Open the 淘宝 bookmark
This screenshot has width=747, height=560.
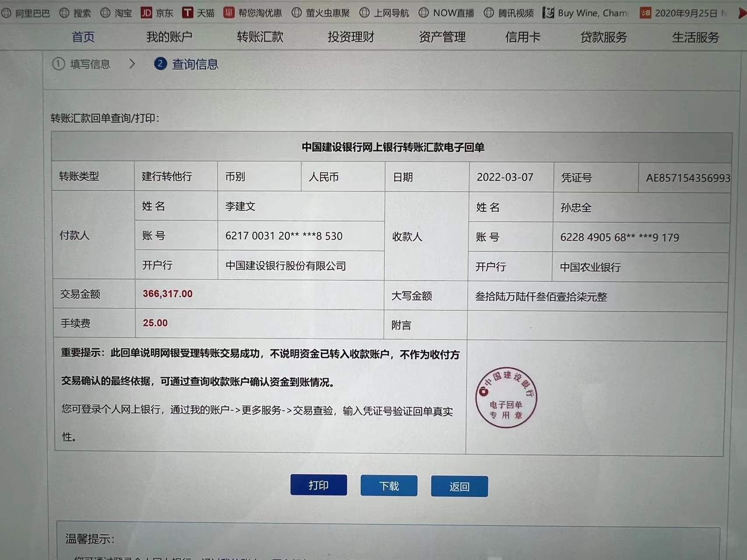116,13
